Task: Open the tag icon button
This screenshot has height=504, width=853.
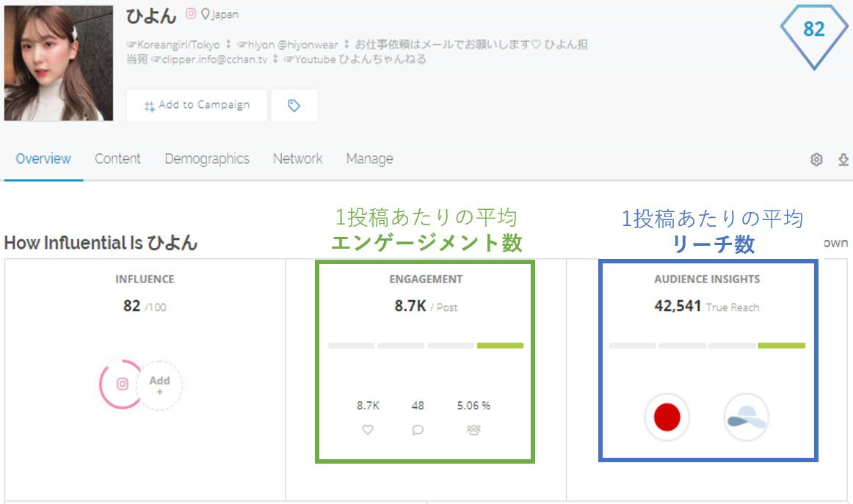Action: (294, 106)
